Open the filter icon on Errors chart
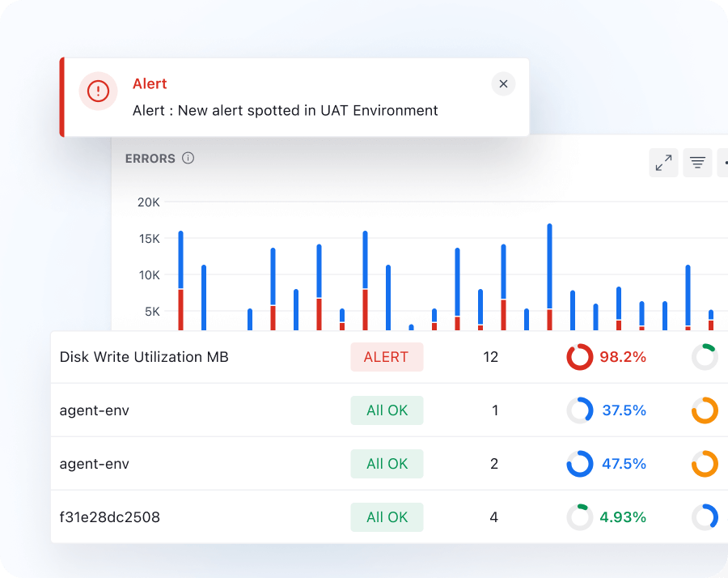 coord(697,163)
